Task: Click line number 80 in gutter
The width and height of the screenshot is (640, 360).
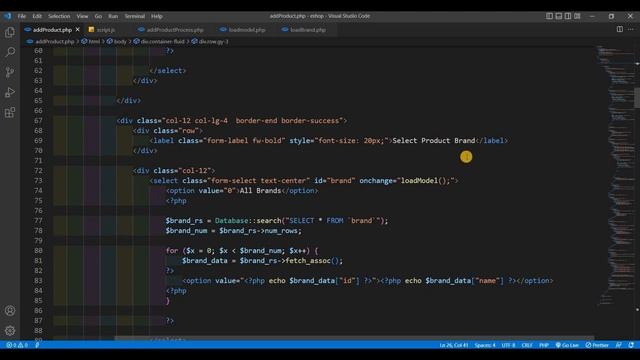Action: [38, 251]
